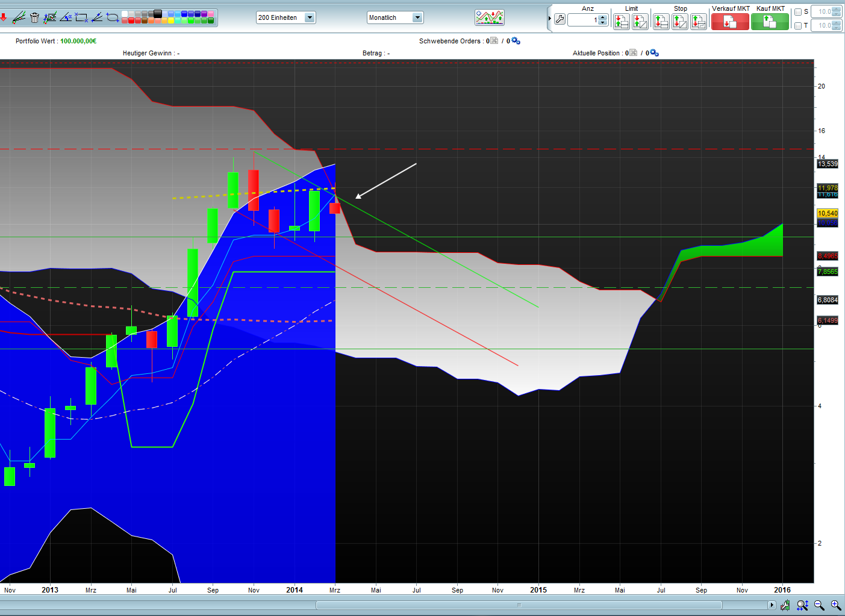
Task: Cancel Schwebende Orders with X icon
Action: point(494,41)
